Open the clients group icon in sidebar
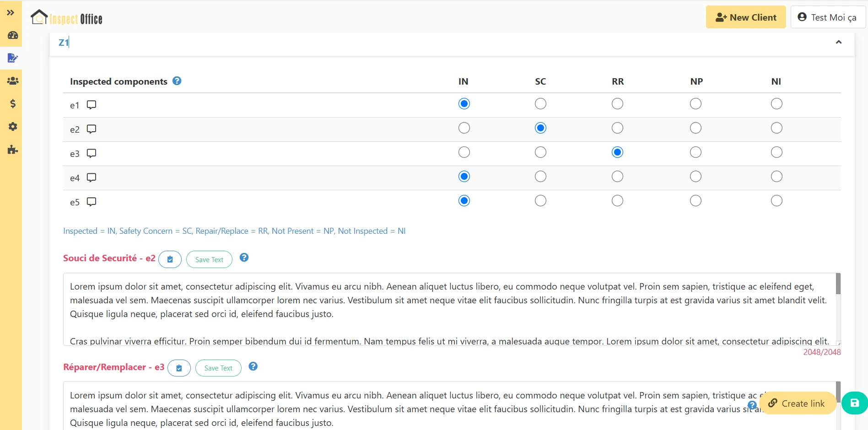868x430 pixels. click(13, 81)
